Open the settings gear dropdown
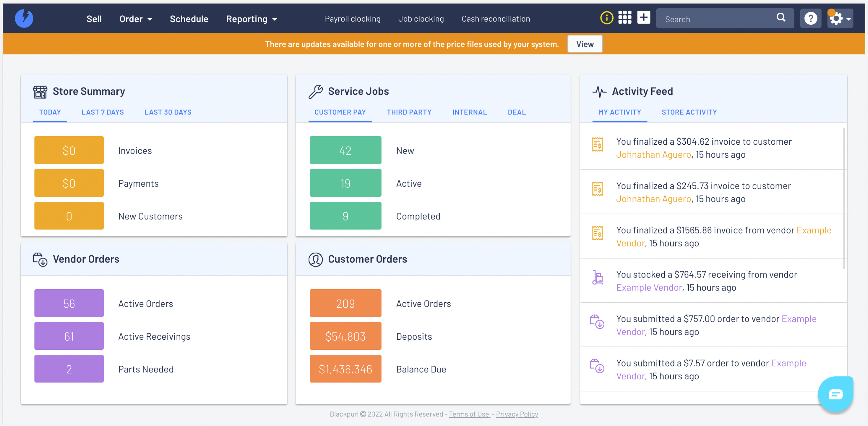Screen dimensions: 868x426 point(840,19)
